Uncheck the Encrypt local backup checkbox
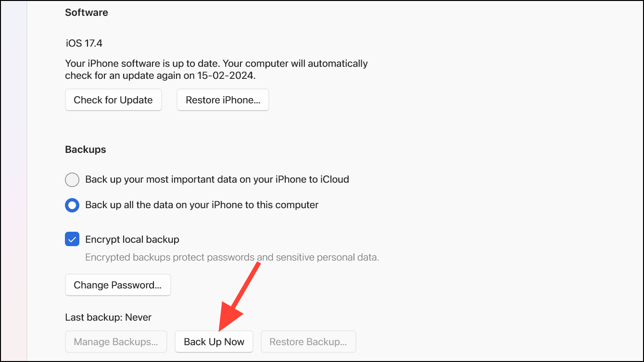Screen dimensions: 644x362 coord(72,239)
